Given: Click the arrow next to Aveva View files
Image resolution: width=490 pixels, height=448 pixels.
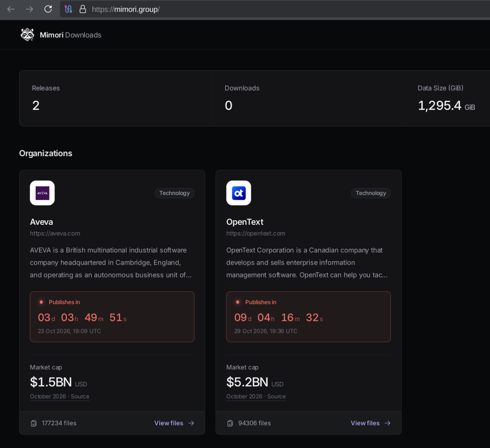Looking at the screenshot, I should (x=191, y=423).
